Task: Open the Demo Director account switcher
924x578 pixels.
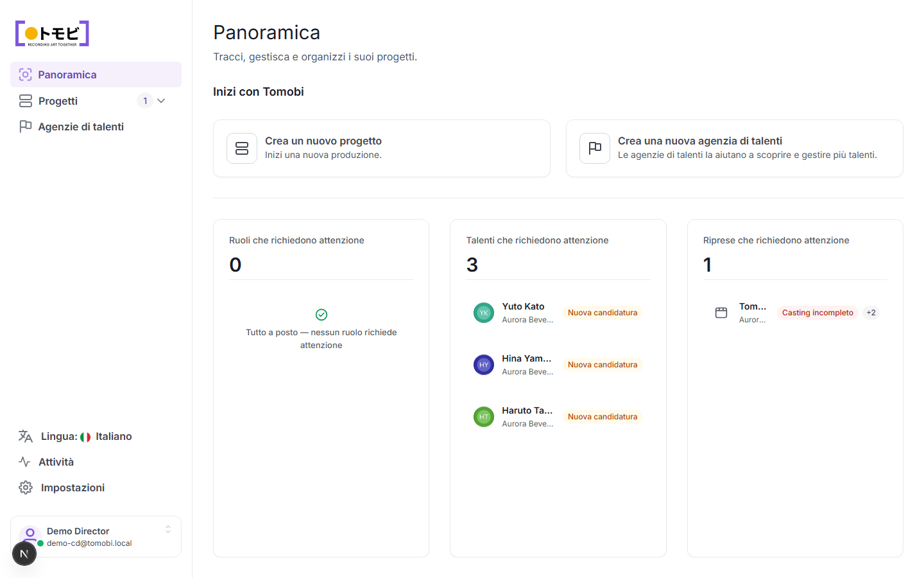Action: tap(96, 536)
